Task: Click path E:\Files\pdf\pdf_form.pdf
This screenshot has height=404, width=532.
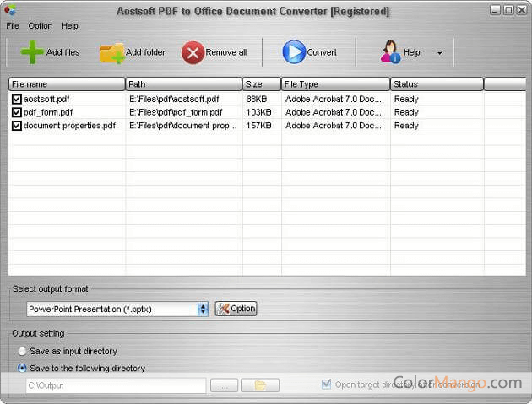Action: [x=176, y=112]
